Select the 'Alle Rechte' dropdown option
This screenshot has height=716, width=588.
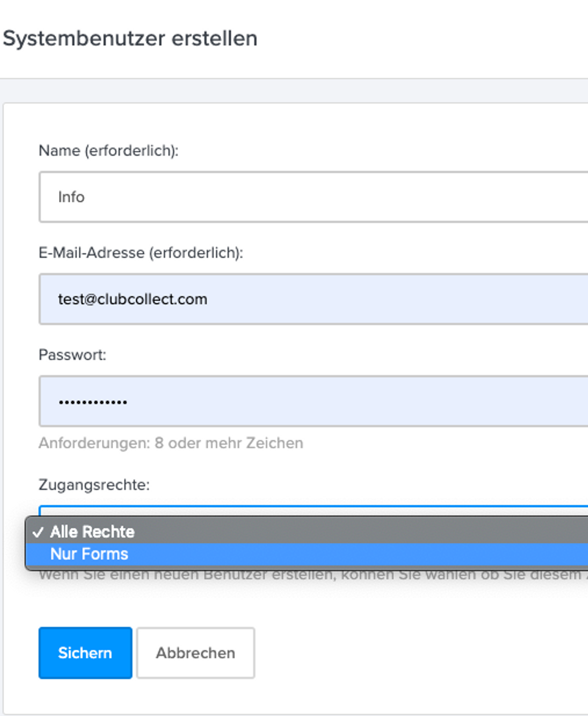point(92,532)
